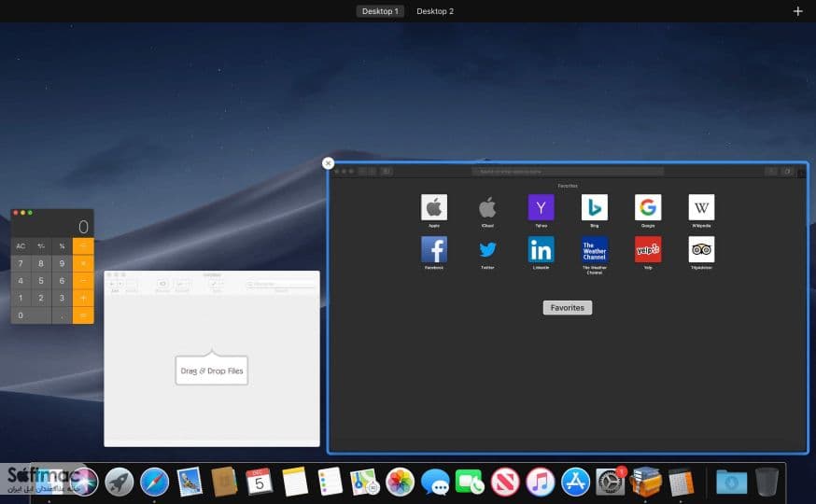Open the archiver app in the Dock
The width and height of the screenshot is (816, 504).
pos(646,482)
